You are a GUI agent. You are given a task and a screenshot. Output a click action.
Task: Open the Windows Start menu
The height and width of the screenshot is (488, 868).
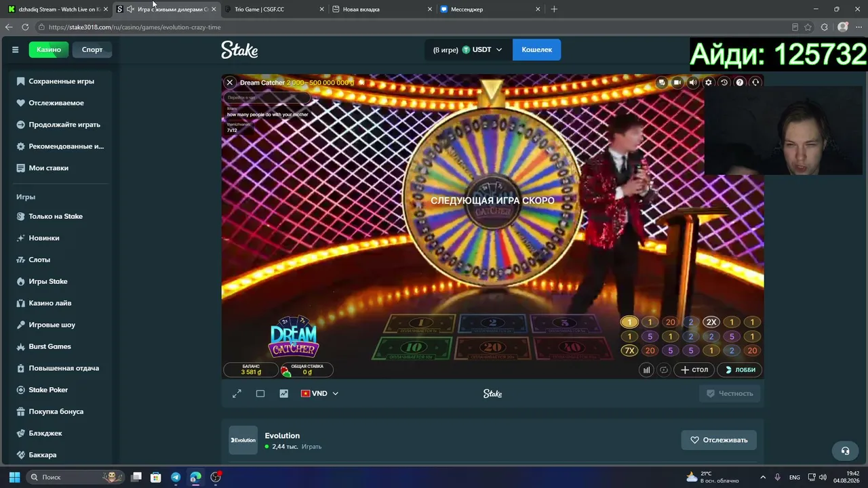[14, 477]
